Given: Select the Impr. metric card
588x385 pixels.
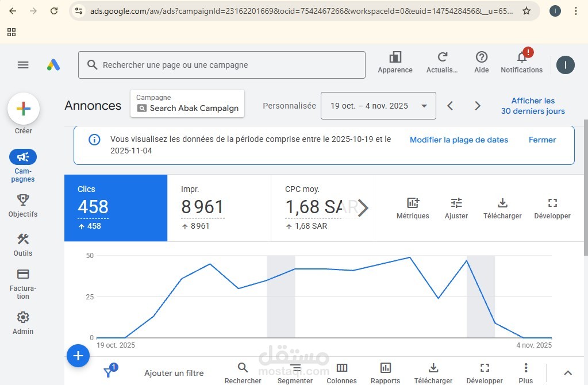Looking at the screenshot, I should tap(219, 207).
